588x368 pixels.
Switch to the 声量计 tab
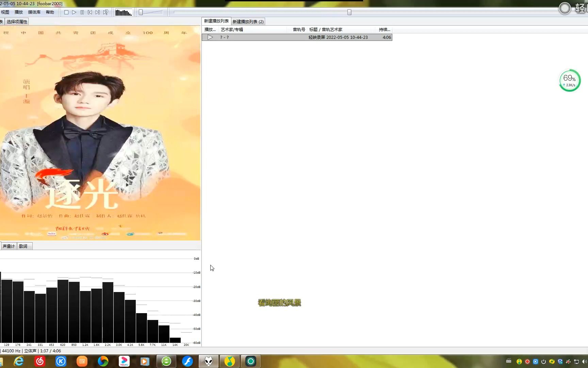click(9, 246)
